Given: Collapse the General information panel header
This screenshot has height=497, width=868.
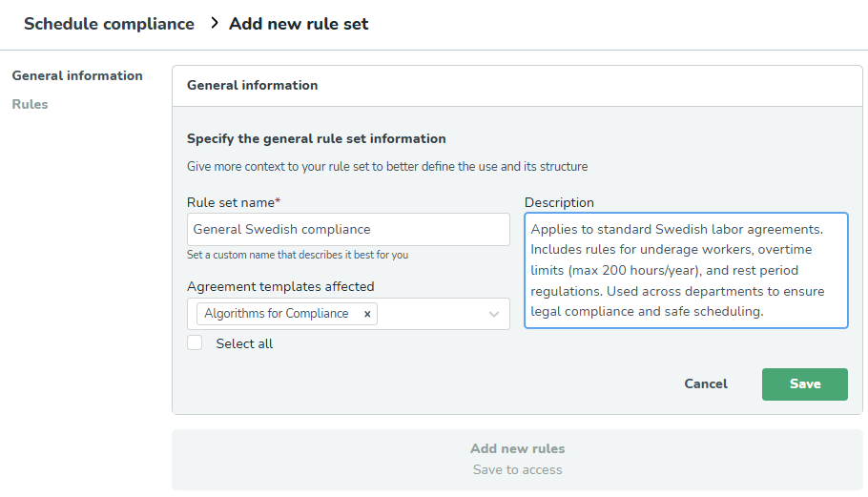Looking at the screenshot, I should pyautogui.click(x=517, y=86).
